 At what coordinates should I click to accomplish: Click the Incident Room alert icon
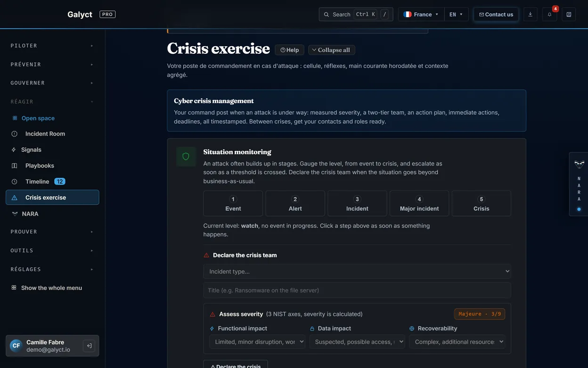[14, 134]
